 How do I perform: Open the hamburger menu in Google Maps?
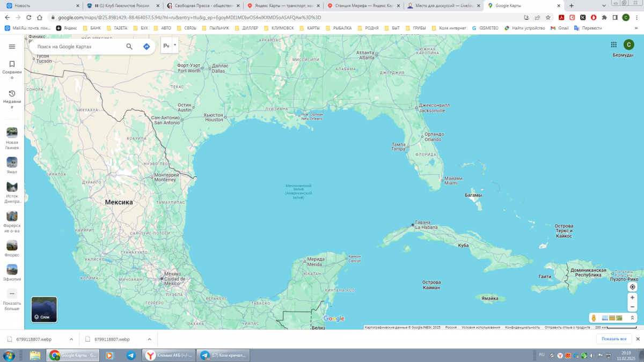[12, 47]
